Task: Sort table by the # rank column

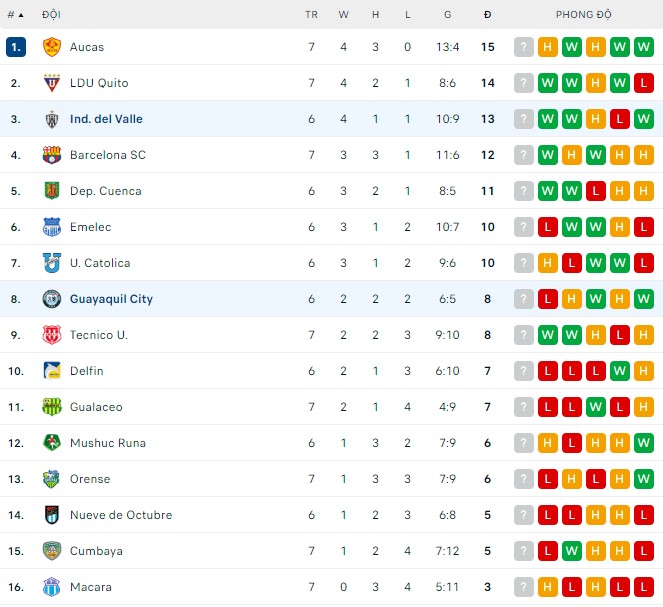Action: (15, 15)
